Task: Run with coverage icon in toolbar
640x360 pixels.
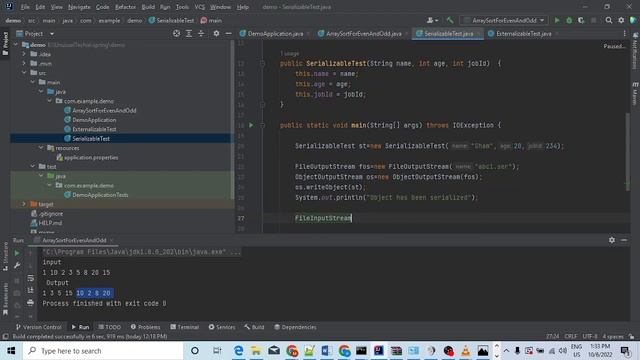Action: [581, 20]
